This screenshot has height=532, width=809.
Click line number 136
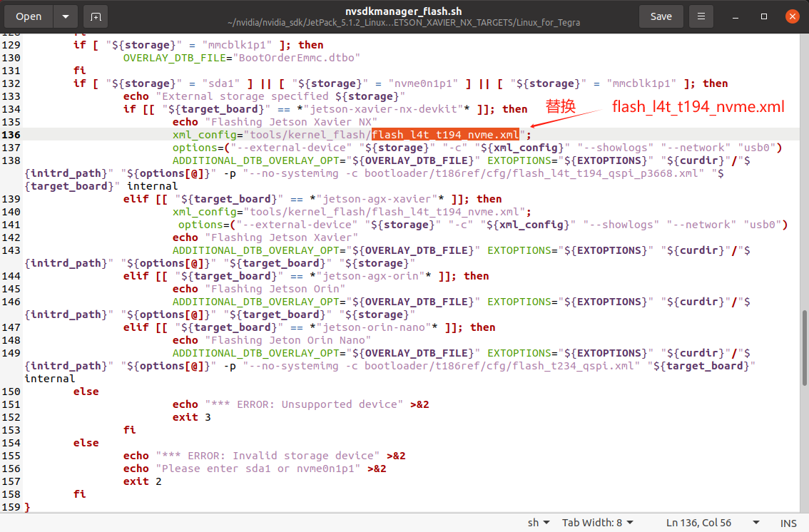point(11,135)
